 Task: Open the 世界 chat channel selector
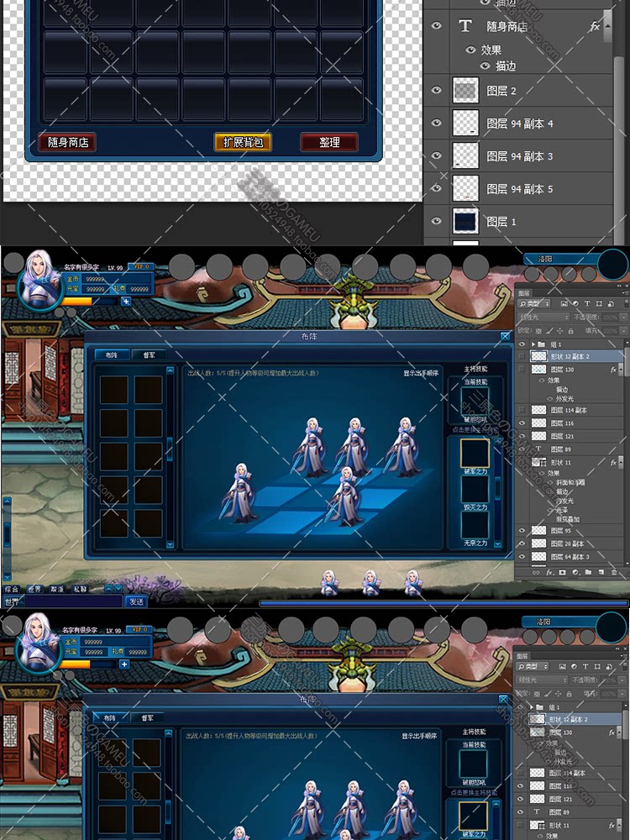point(13,601)
